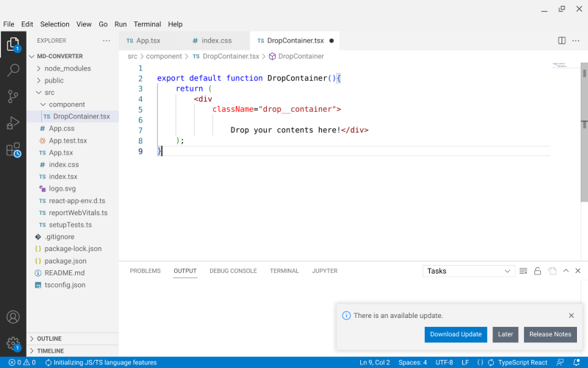588x368 pixels.
Task: Select the DropContainer symbol in breadcrumb
Action: pyautogui.click(x=296, y=57)
